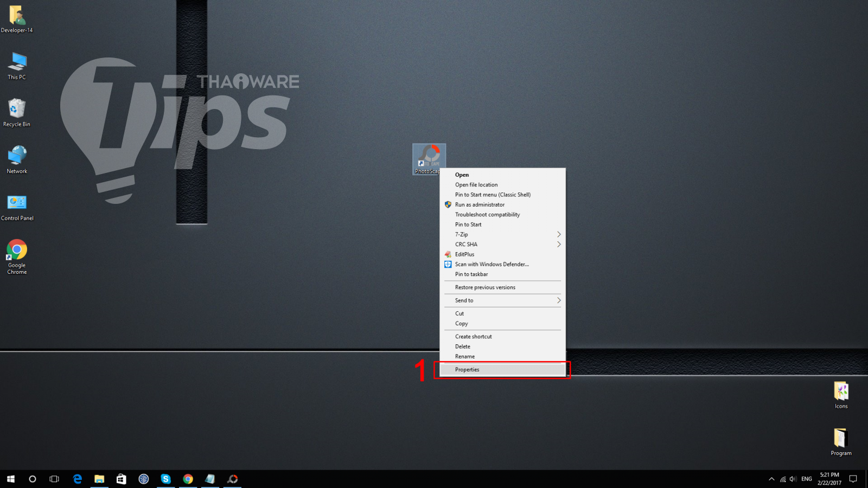The width and height of the screenshot is (868, 488).
Task: Choose Delete from the context menu
Action: (x=502, y=346)
